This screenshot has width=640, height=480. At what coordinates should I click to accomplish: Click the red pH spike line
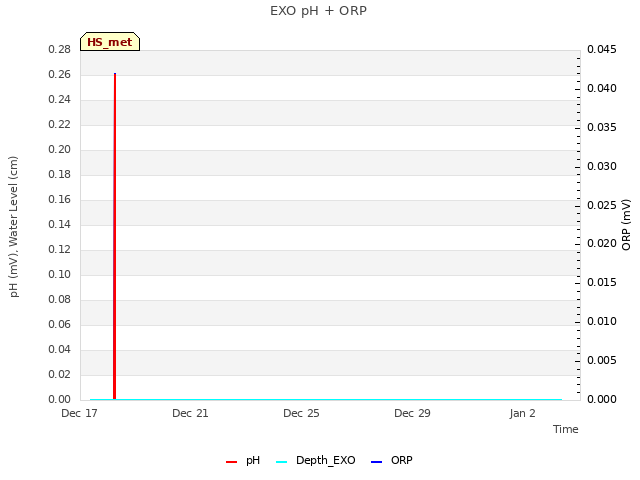coord(115,237)
